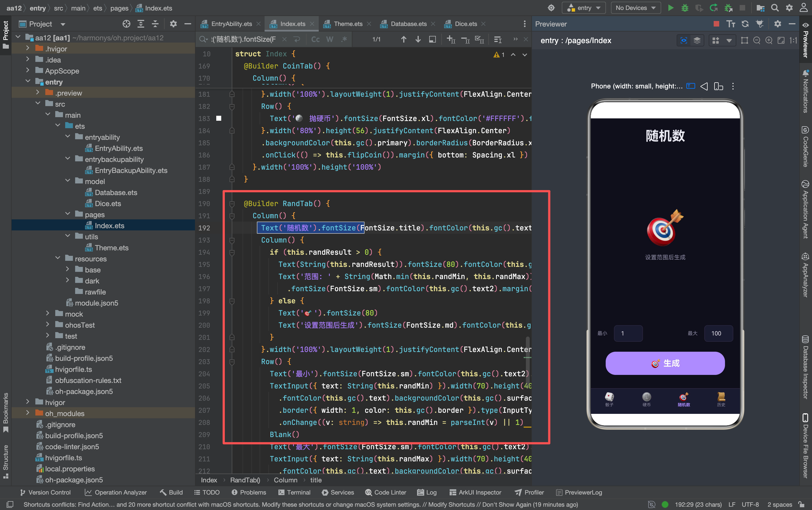Zoom out the preview
The image size is (812, 510).
click(x=757, y=41)
